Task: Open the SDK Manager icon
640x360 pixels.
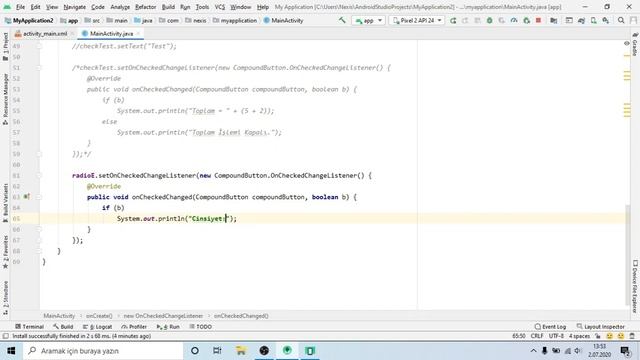Action: click(x=606, y=20)
